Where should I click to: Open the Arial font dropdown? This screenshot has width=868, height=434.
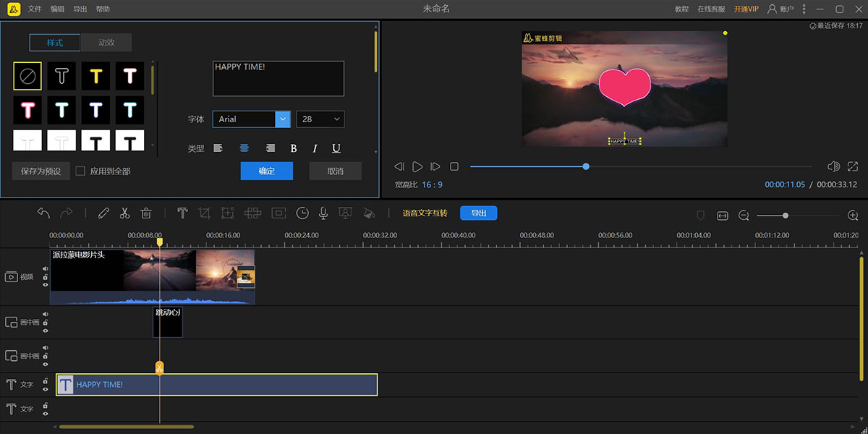pos(282,119)
